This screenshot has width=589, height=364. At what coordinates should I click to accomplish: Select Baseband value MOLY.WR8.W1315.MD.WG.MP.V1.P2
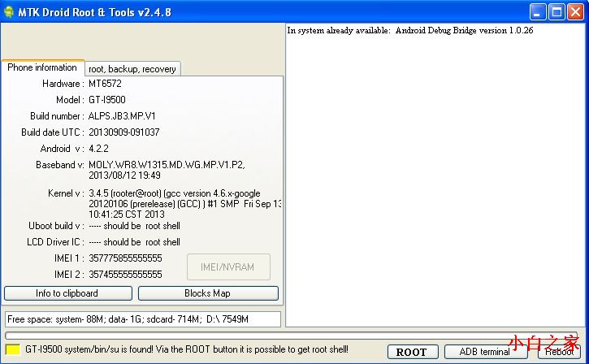tap(167, 165)
